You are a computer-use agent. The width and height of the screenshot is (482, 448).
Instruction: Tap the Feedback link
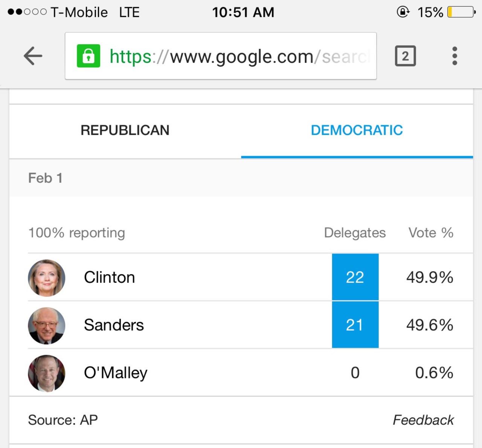pyautogui.click(x=423, y=420)
